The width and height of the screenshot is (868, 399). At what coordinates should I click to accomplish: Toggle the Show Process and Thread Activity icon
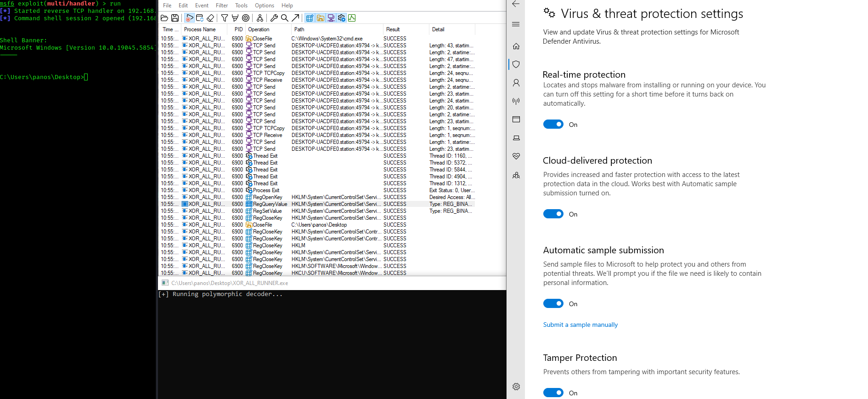click(341, 18)
